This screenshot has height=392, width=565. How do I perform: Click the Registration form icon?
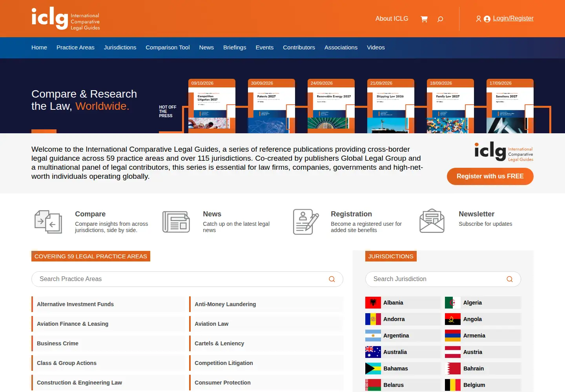(306, 222)
